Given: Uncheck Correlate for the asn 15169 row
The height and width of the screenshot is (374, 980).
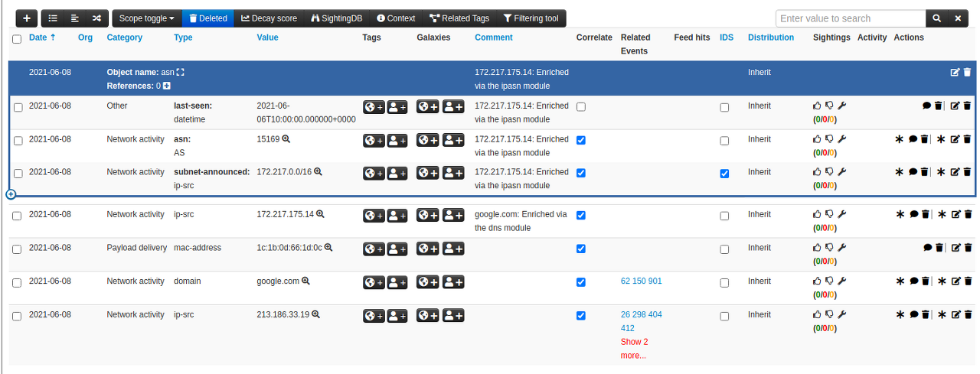Looking at the screenshot, I should (x=581, y=140).
